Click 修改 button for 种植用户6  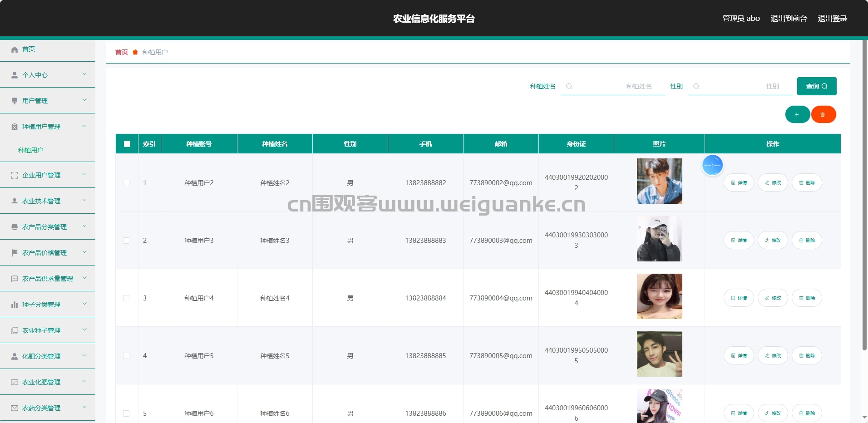773,413
